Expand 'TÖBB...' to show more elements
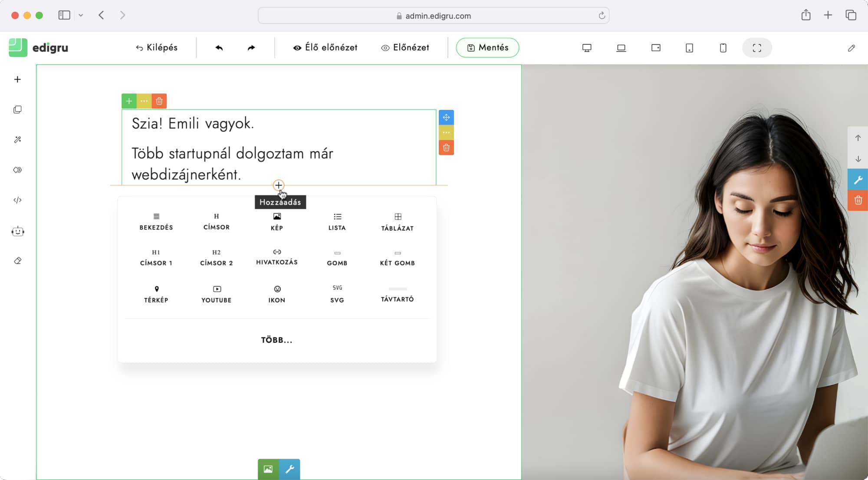Screen dimensions: 868x480 276,340
